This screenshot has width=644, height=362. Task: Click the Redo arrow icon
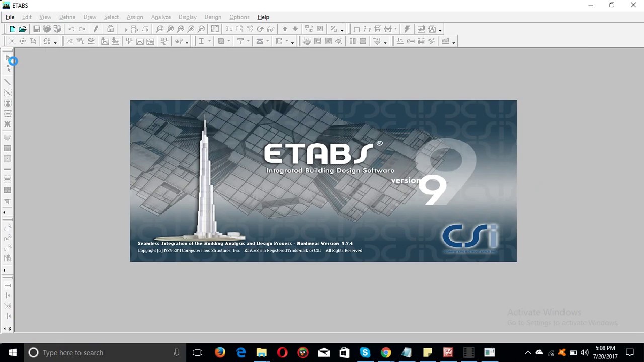[82, 29]
